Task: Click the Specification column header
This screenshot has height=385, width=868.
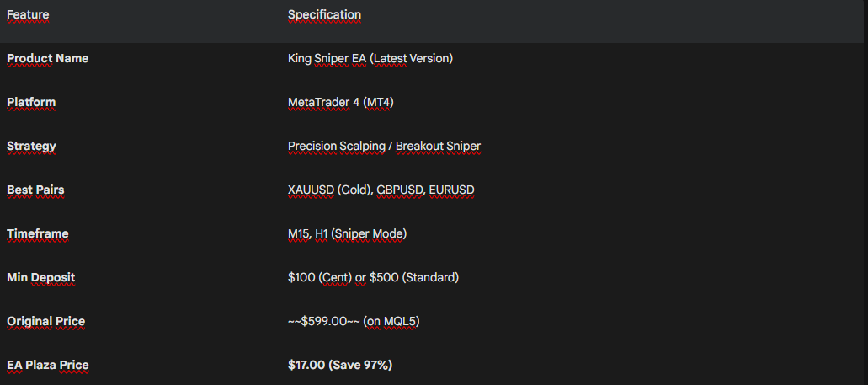Action: (324, 15)
